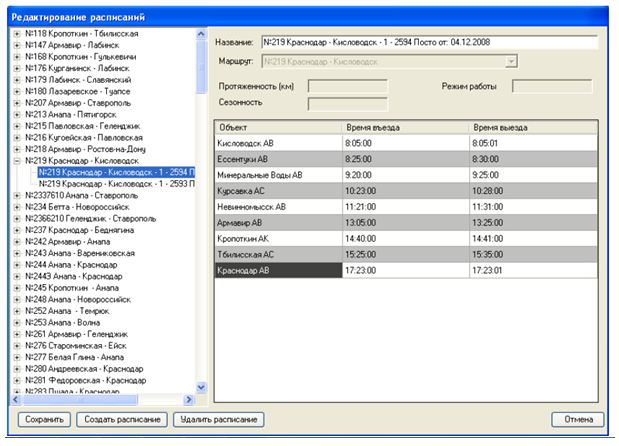The width and height of the screenshot is (619, 446).
Task: Select route №179 Лабинск - Славянский
Action: pyautogui.click(x=78, y=80)
